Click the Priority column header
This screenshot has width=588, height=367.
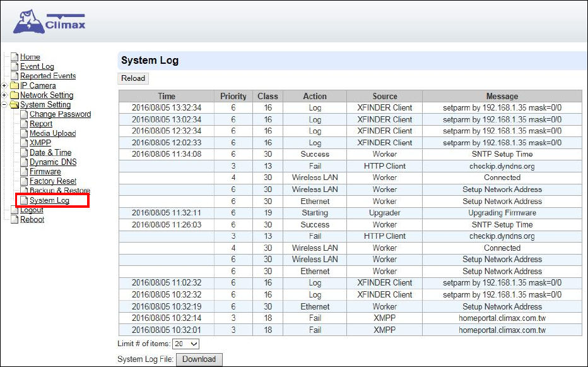(x=233, y=96)
